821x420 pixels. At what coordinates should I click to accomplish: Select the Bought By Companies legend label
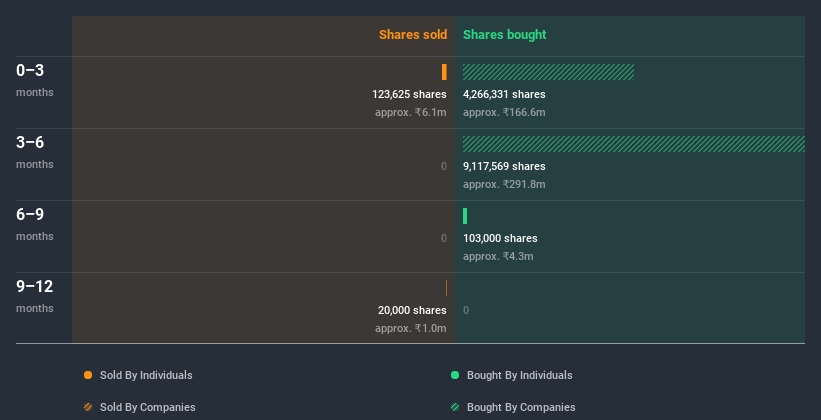tap(521, 407)
